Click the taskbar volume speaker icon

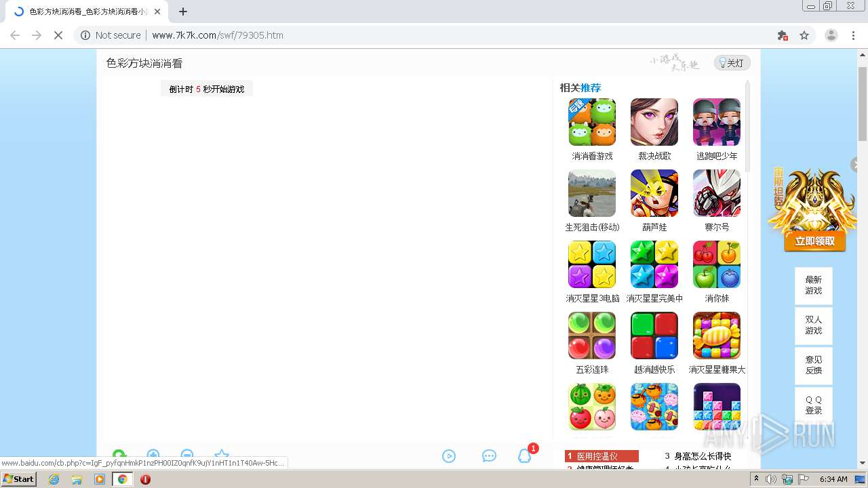[x=771, y=479]
